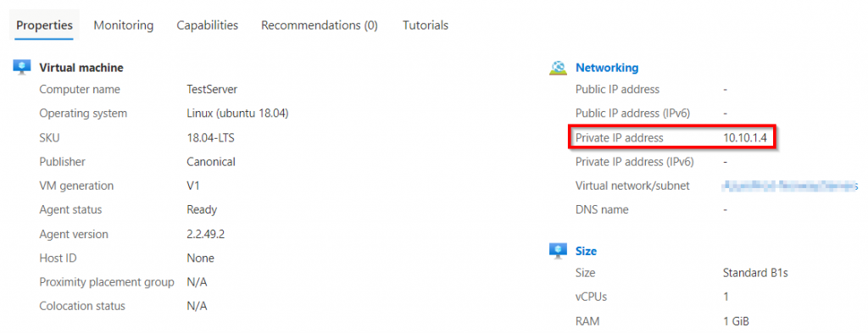Select the Recommendations (0) tab
868x333 pixels.
pyautogui.click(x=320, y=25)
